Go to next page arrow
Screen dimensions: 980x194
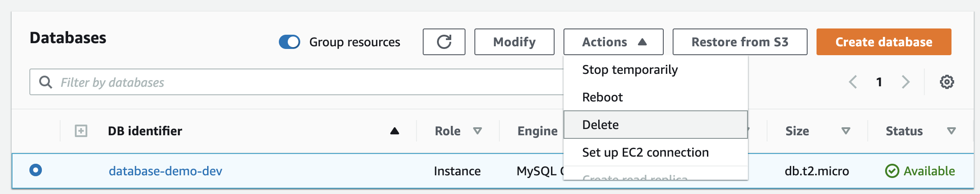click(x=905, y=82)
